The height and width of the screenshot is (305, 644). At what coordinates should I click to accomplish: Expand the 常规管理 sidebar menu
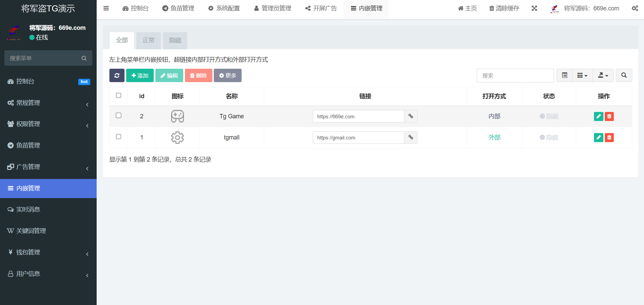tap(48, 103)
